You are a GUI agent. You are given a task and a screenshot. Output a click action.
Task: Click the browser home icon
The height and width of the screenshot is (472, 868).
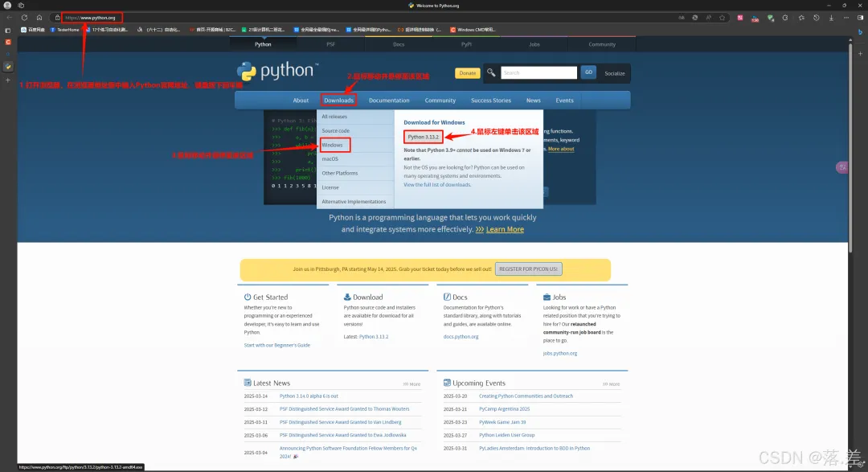tap(39, 18)
